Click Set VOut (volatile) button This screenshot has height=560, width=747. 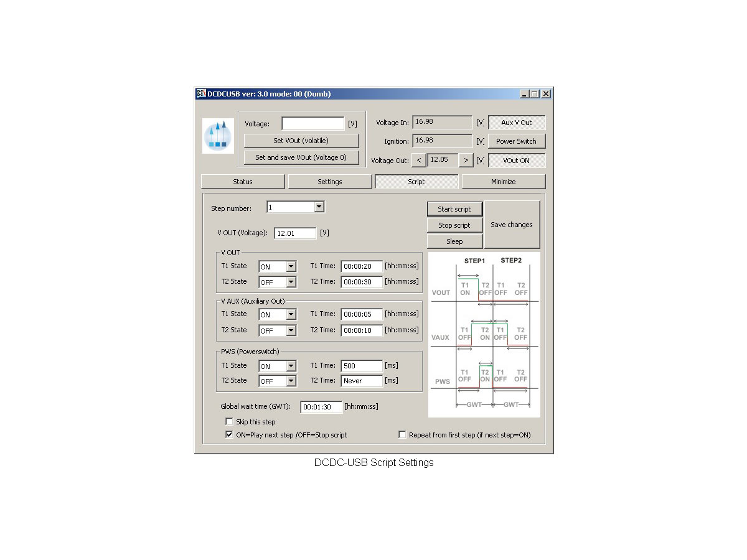[301, 141]
